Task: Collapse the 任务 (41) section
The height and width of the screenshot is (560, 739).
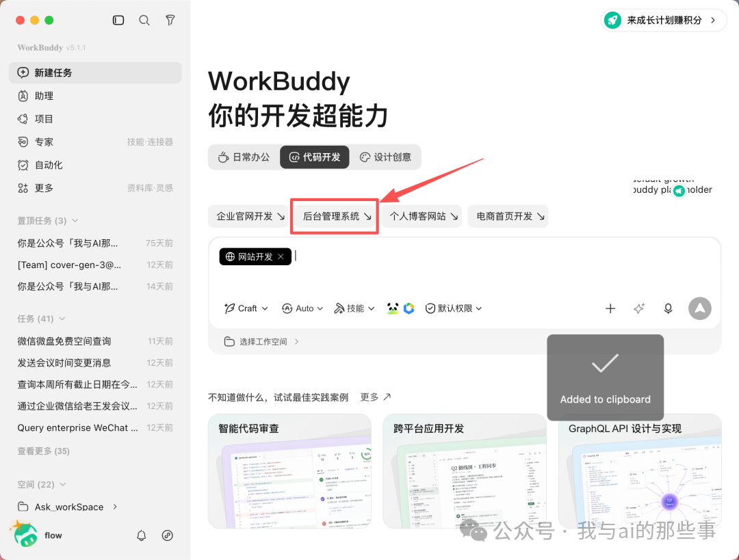Action: tap(41, 319)
